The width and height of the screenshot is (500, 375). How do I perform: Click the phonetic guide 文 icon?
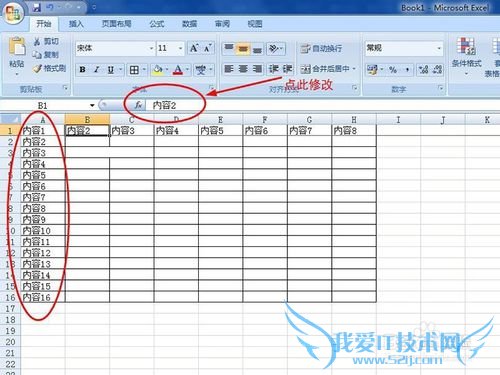(201, 70)
